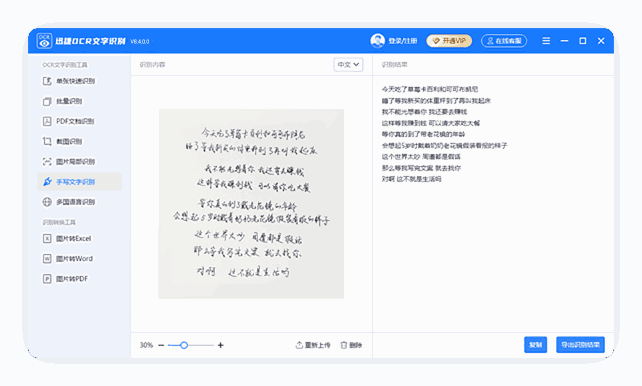Open the hamburger menu in the title bar
This screenshot has height=386, width=642.
tap(546, 41)
